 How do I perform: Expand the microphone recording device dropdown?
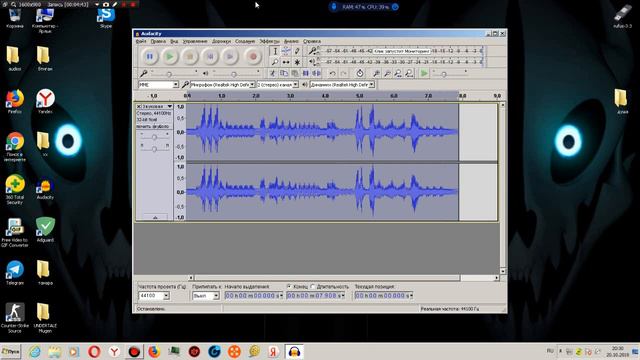(x=252, y=85)
